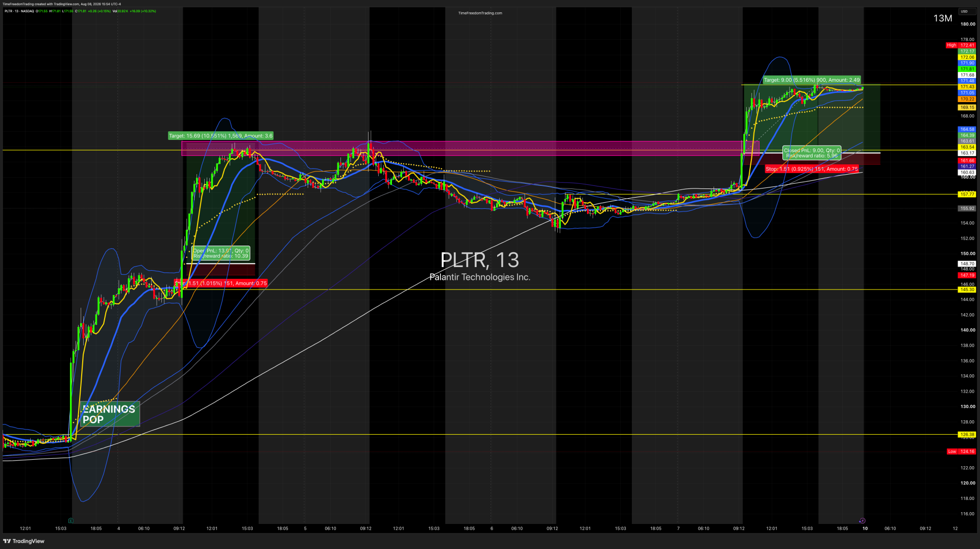Screen dimensions: 980x549
Task: Select the 13M timeframe text label
Action: tap(943, 18)
